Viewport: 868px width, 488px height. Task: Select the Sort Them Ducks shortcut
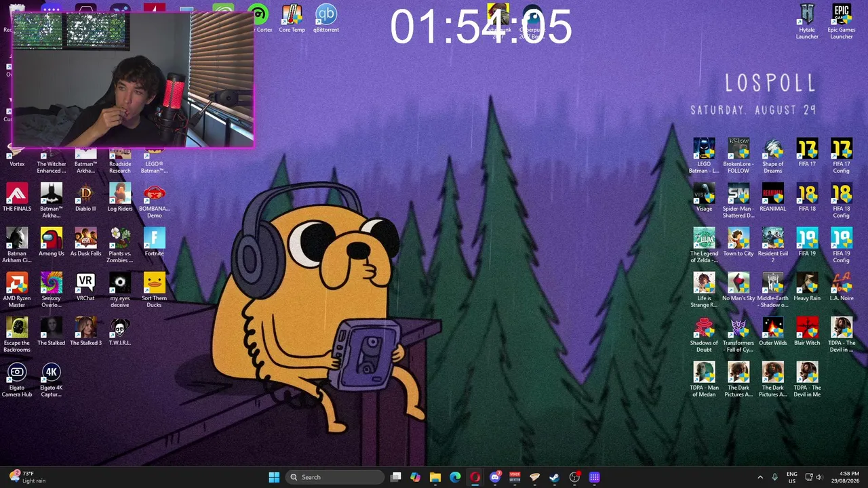pyautogui.click(x=154, y=290)
